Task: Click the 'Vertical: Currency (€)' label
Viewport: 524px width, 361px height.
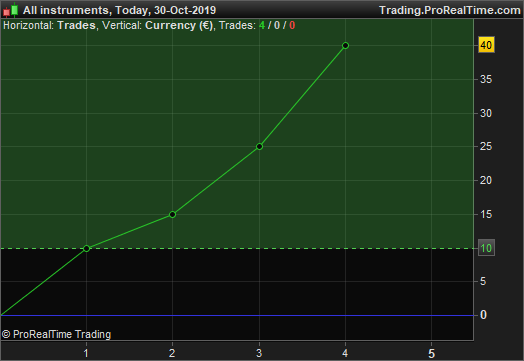Action: pos(158,25)
